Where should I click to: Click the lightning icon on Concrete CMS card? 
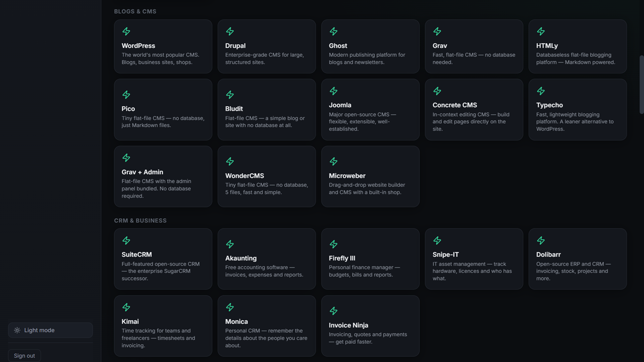(437, 91)
